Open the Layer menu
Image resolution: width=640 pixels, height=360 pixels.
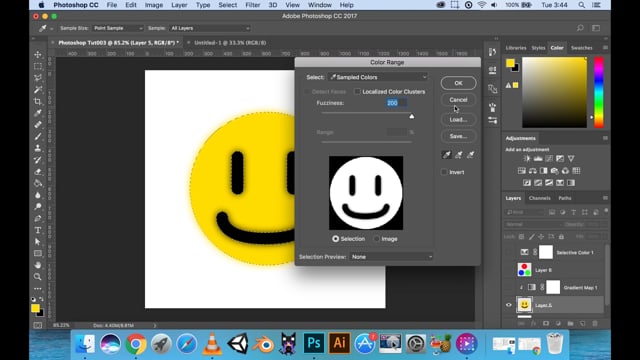[x=179, y=5]
